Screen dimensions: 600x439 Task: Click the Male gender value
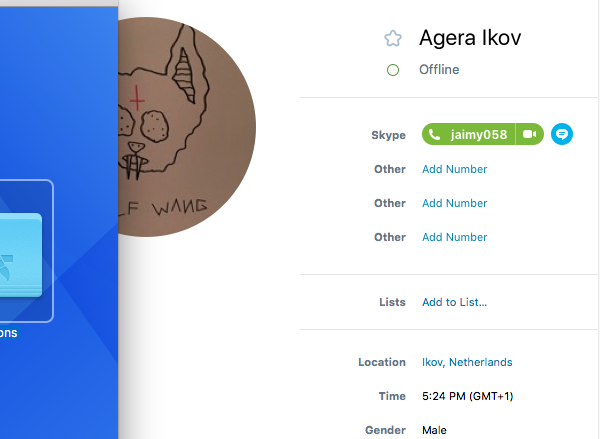coord(434,430)
